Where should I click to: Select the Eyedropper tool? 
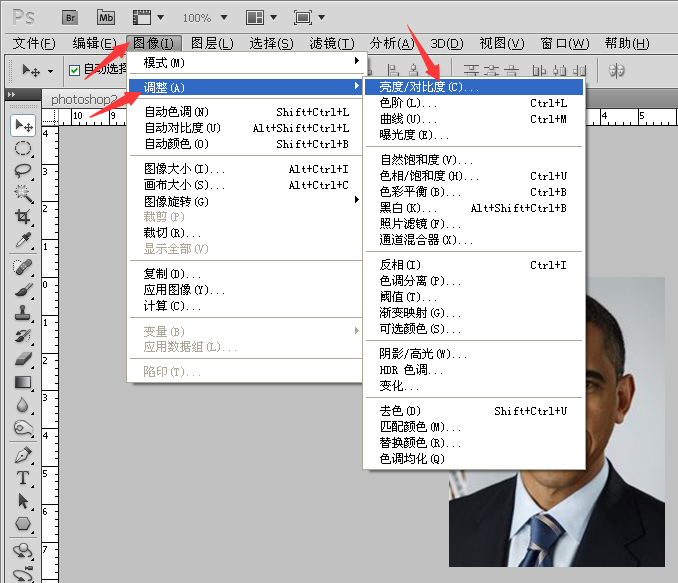23,239
